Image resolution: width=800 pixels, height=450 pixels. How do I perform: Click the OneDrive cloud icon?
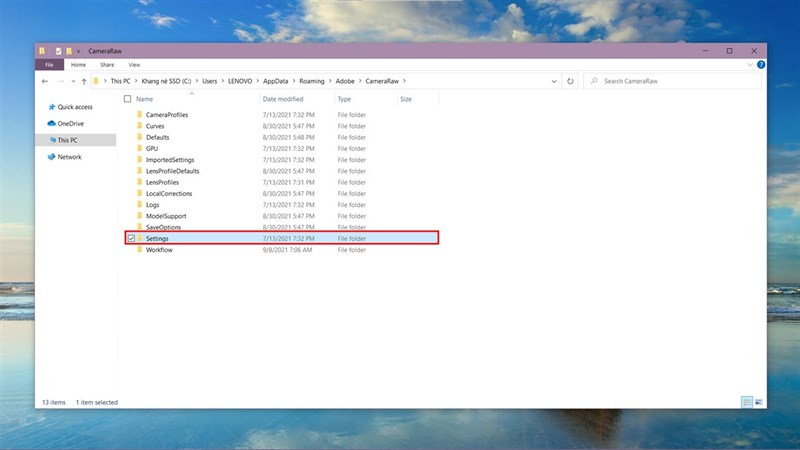52,123
